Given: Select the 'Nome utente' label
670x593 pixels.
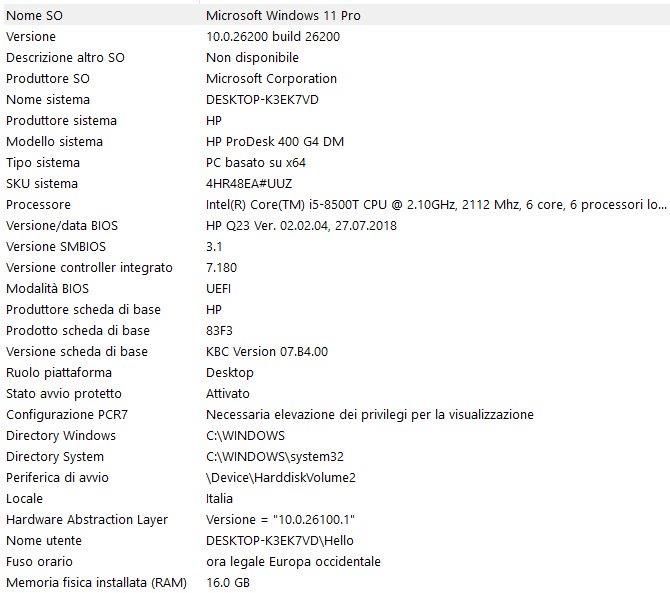Looking at the screenshot, I should (44, 540).
